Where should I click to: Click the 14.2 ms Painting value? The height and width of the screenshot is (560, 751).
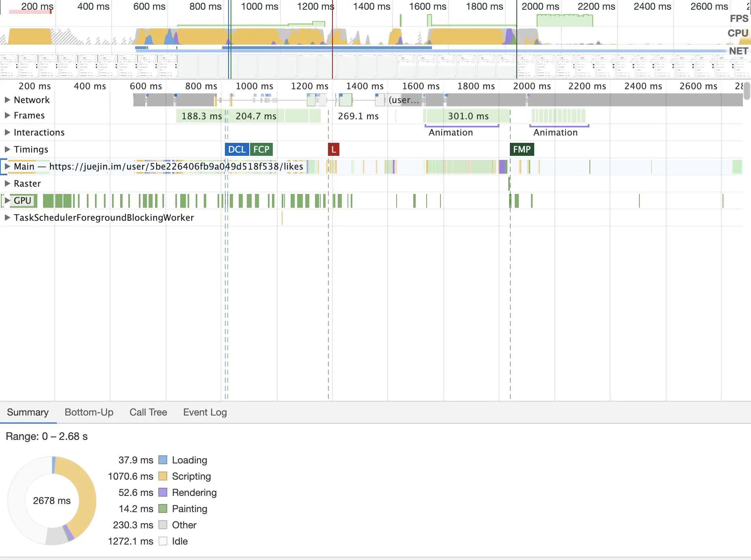click(136, 508)
